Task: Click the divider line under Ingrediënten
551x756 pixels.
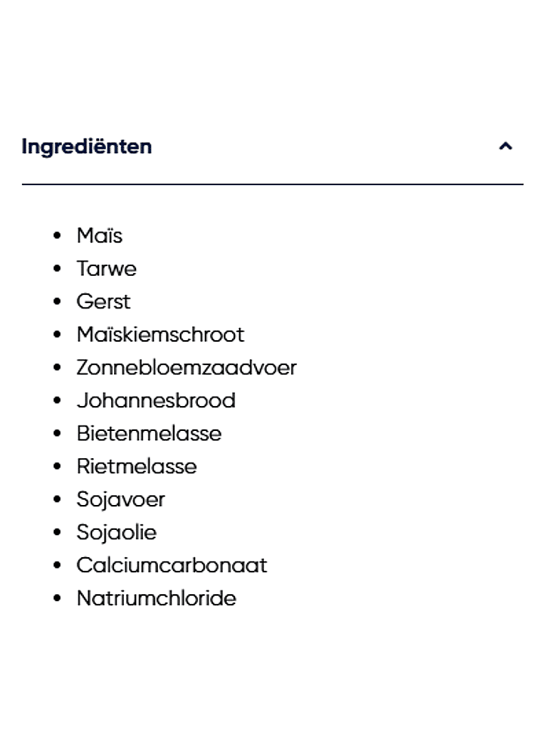Action: point(272,184)
